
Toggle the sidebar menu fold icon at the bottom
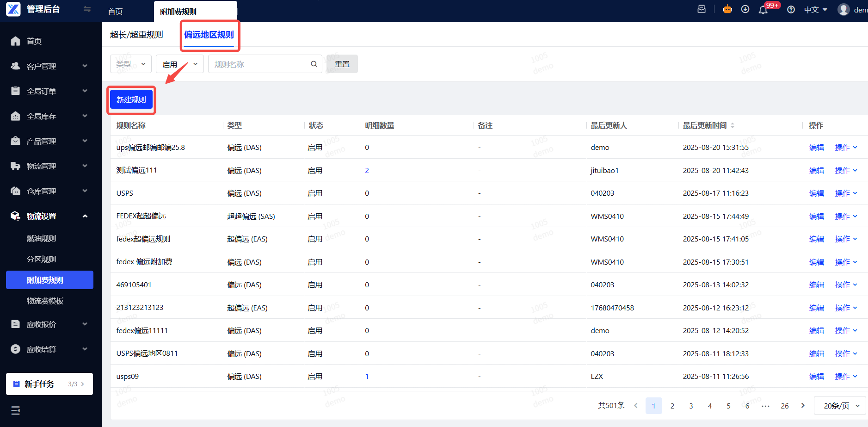pyautogui.click(x=16, y=410)
